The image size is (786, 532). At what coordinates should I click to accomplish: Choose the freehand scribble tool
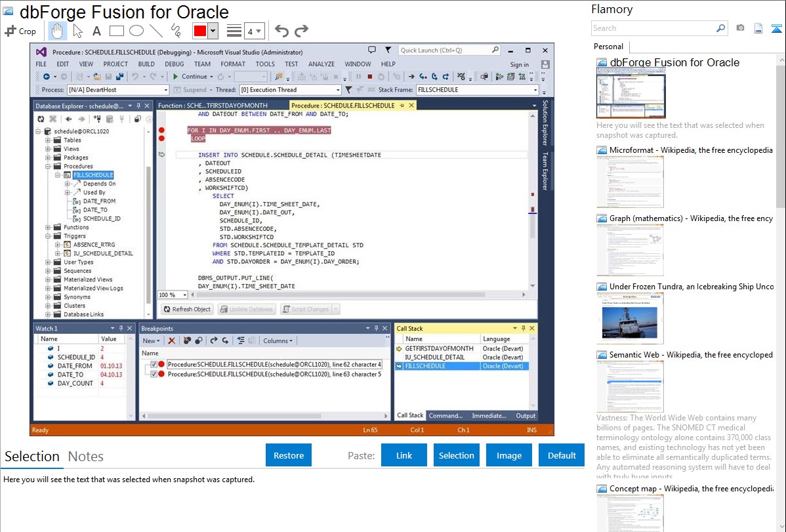[x=176, y=31]
